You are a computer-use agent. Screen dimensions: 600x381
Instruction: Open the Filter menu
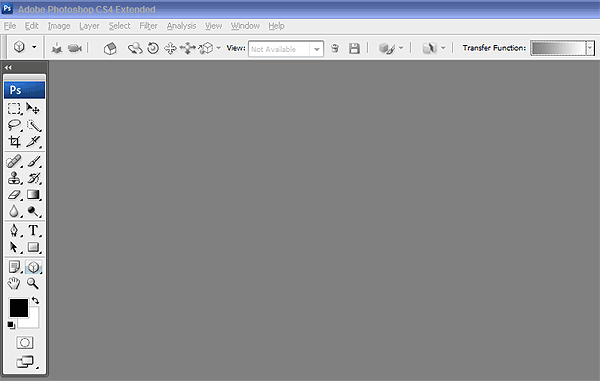[x=148, y=26]
